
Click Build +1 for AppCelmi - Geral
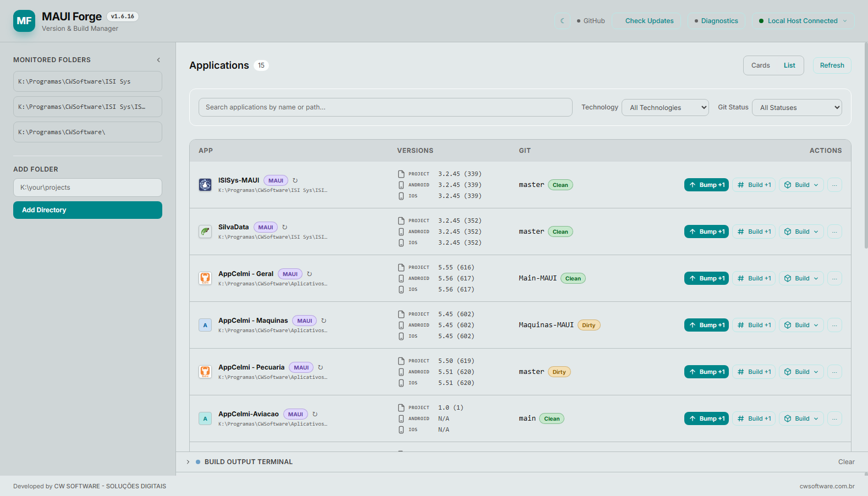click(754, 278)
